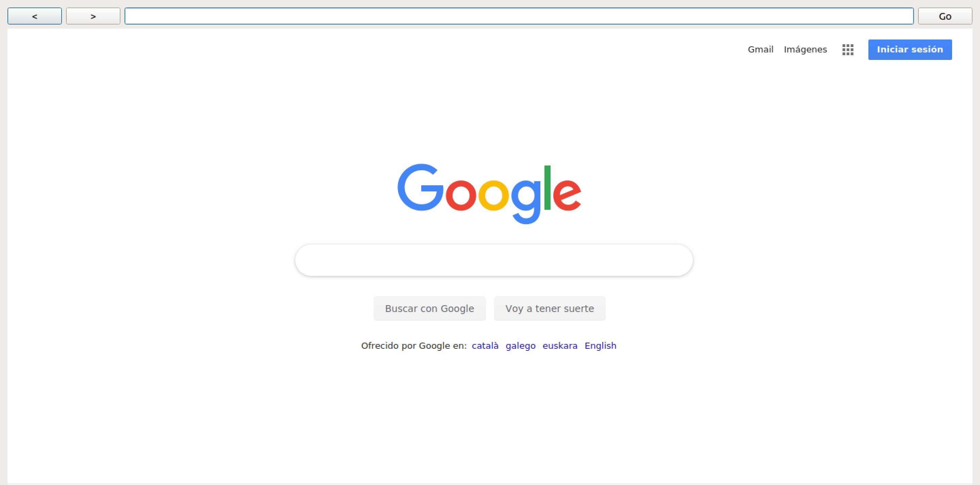Image resolution: width=980 pixels, height=485 pixels.
Task: Go forward with the > button
Action: coord(93,16)
